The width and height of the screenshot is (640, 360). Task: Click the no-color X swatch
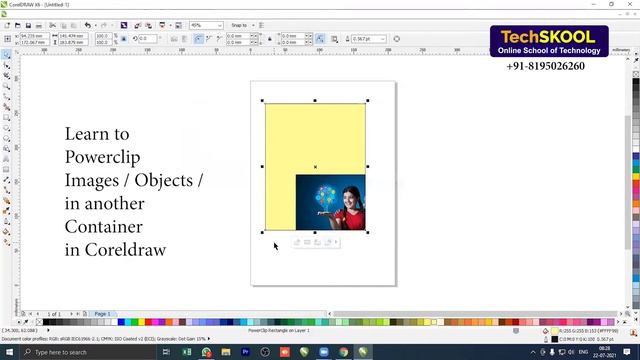coord(39,322)
